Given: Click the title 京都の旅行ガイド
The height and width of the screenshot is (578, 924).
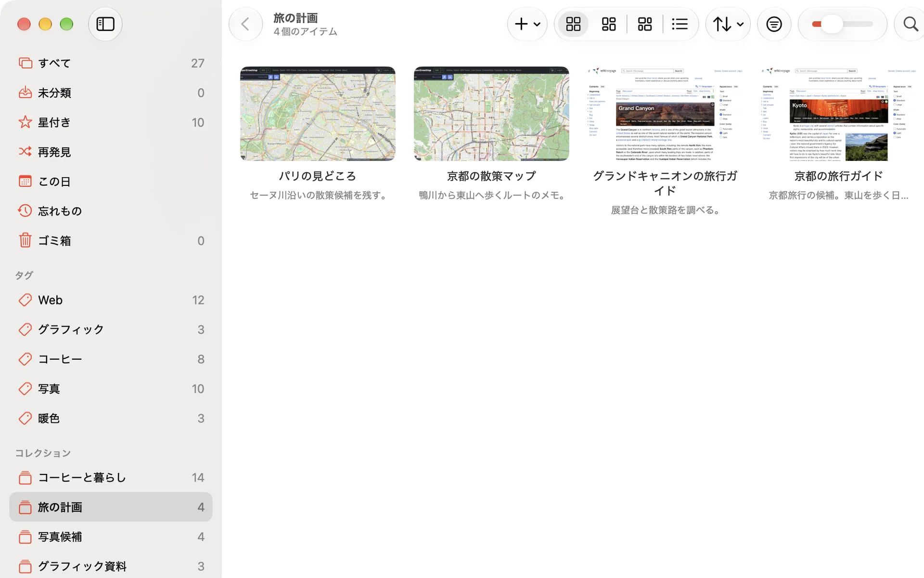Looking at the screenshot, I should [839, 176].
